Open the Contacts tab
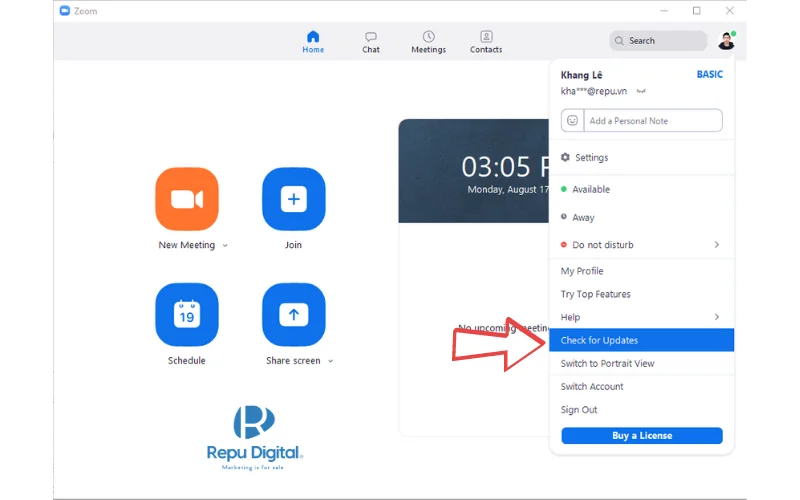The image size is (800, 500). click(486, 42)
